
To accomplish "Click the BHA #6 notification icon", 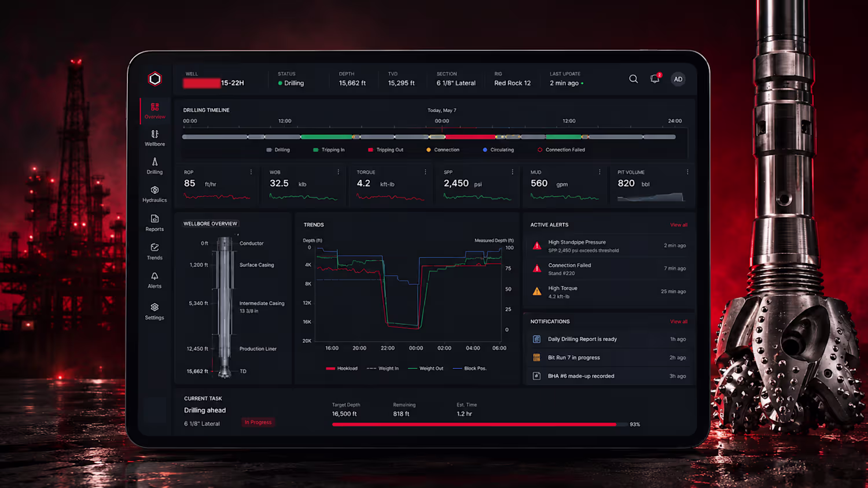I will (x=536, y=376).
